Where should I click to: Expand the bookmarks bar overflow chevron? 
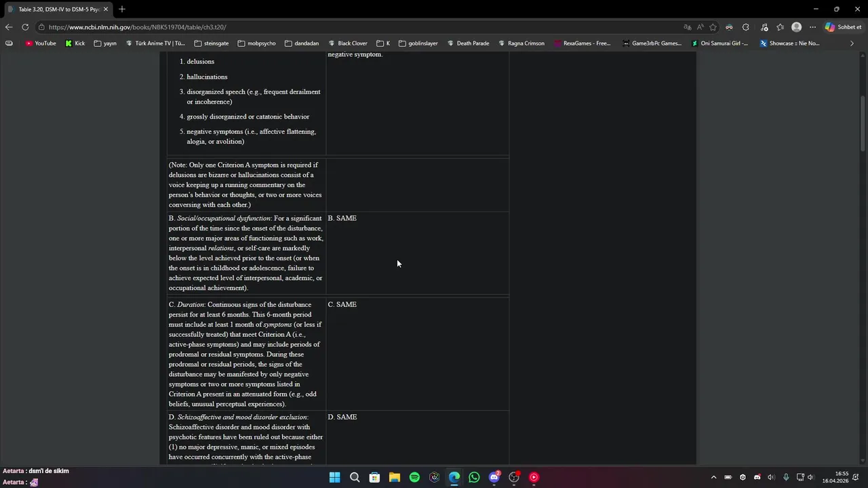point(852,43)
